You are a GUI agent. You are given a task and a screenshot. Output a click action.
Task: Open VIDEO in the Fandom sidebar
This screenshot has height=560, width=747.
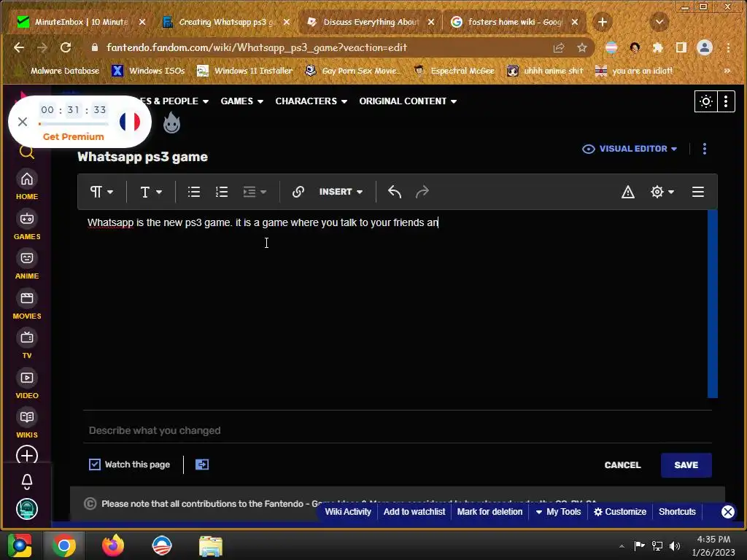click(x=27, y=384)
